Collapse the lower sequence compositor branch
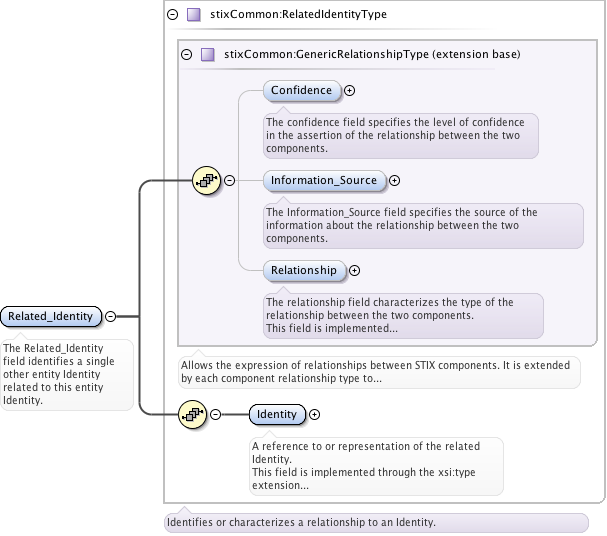This screenshot has height=536, width=607. [x=215, y=414]
